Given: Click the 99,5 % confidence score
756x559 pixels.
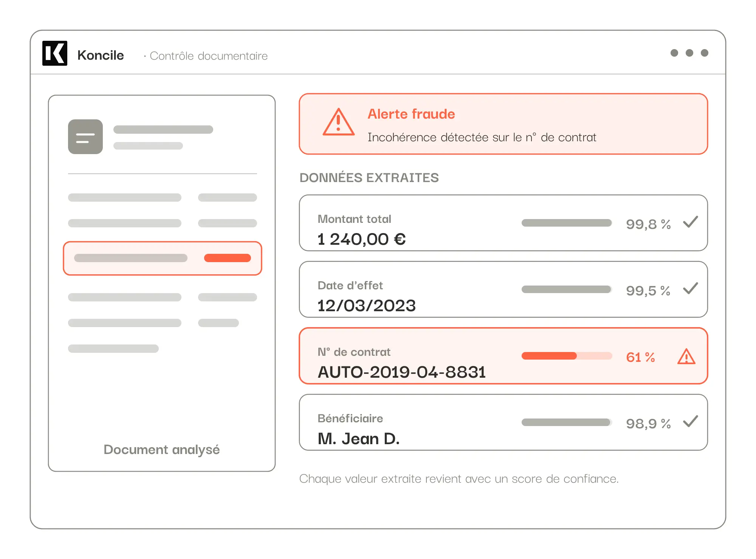Looking at the screenshot, I should 648,290.
